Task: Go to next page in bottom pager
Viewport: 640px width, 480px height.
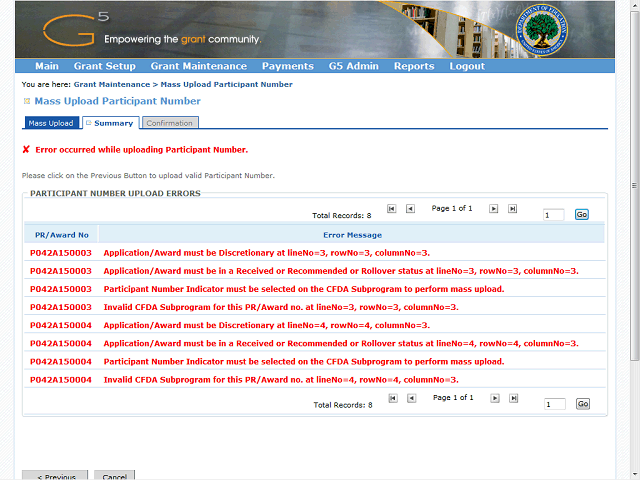Action: [495, 398]
